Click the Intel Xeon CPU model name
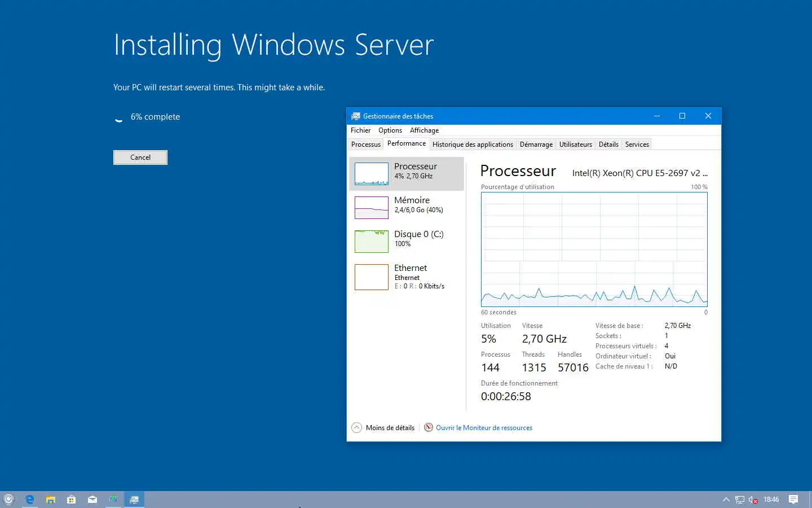The width and height of the screenshot is (812, 508). coord(639,173)
